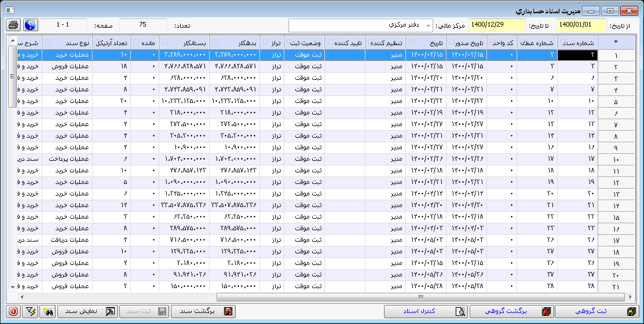Click ثبت گروهی (group post) button
This screenshot has width=644, height=324.
[598, 311]
